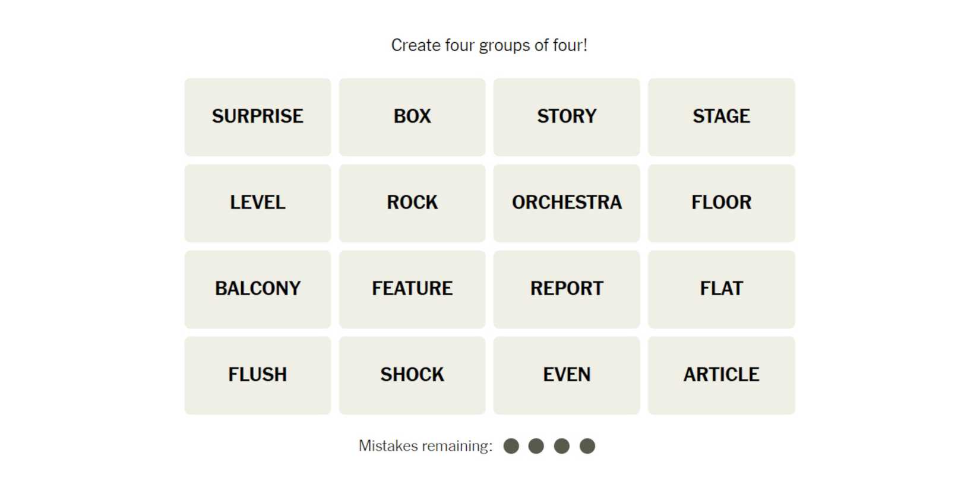Pick the BALCONY tile
980x490 pixels.
[x=257, y=289]
